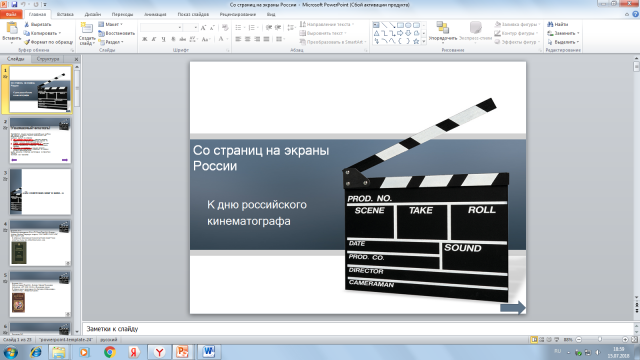This screenshot has width=640, height=360.
Task: Click the Arrange (Упорядочить) icon
Action: 442,28
